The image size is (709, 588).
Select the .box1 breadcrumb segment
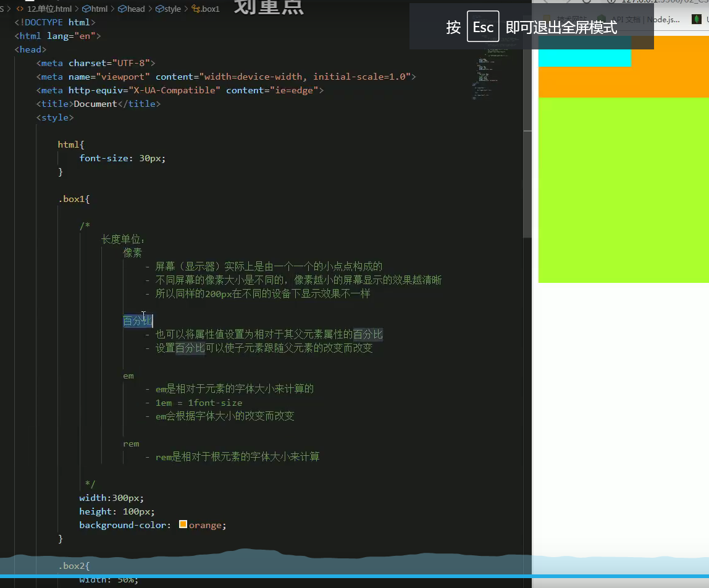(x=210, y=9)
